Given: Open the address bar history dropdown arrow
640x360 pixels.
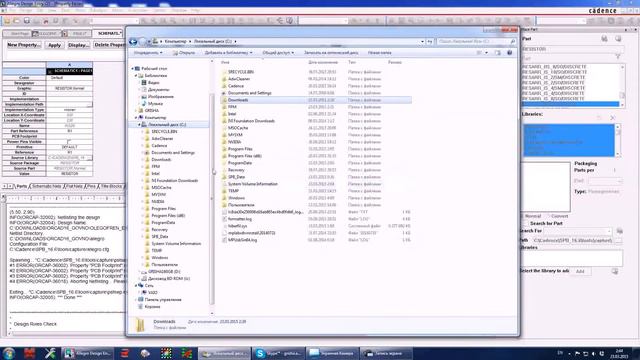Looking at the screenshot, I should point(422,41).
